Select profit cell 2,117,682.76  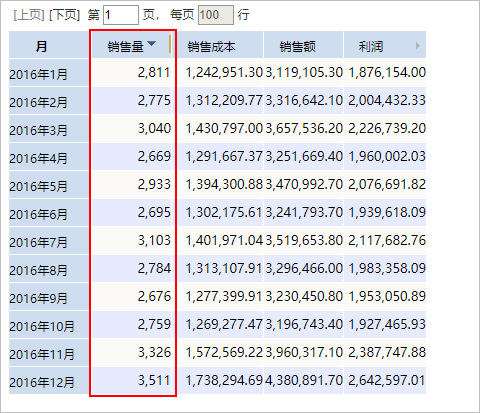point(385,241)
